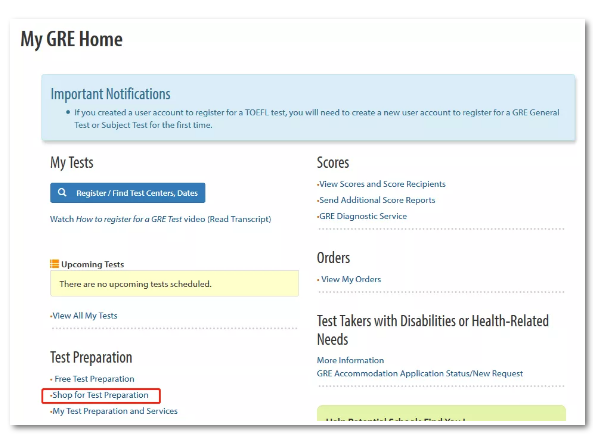Click the Orders heading
The height and width of the screenshot is (447, 599).
click(333, 258)
